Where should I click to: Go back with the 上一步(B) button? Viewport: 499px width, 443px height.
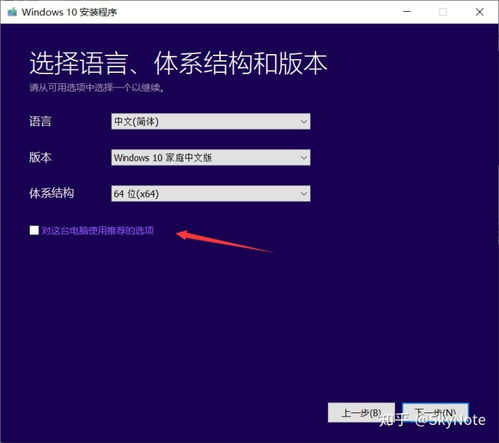pos(361,413)
